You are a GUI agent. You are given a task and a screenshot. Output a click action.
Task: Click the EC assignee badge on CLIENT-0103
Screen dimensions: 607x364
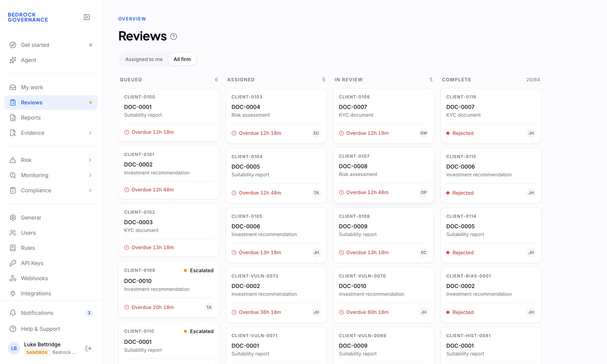point(316,133)
